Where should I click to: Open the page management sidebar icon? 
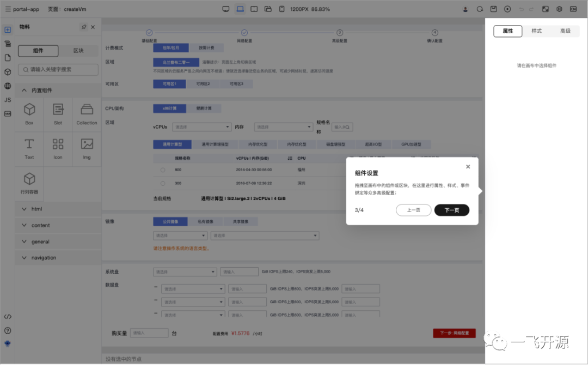(8, 58)
